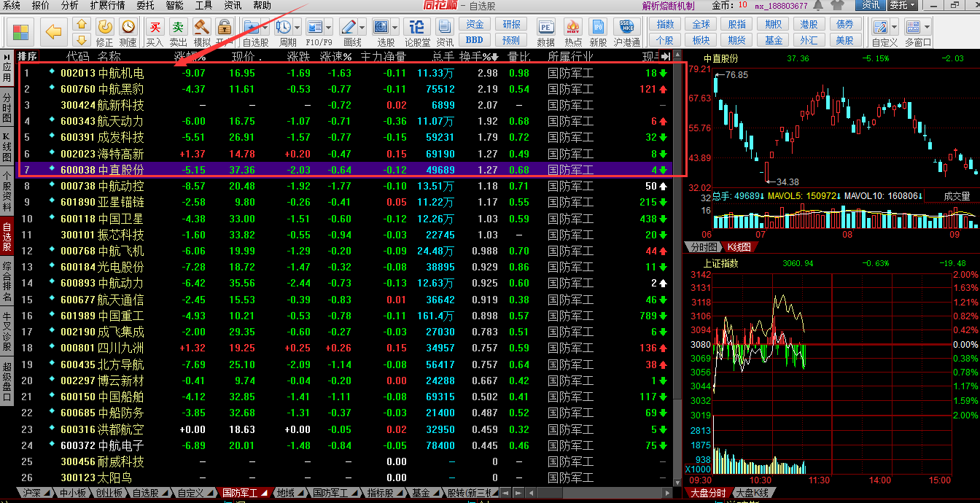Expand the F10/F9 dropdown arrow
This screenshot has width=980, height=503.
pyautogui.click(x=330, y=27)
